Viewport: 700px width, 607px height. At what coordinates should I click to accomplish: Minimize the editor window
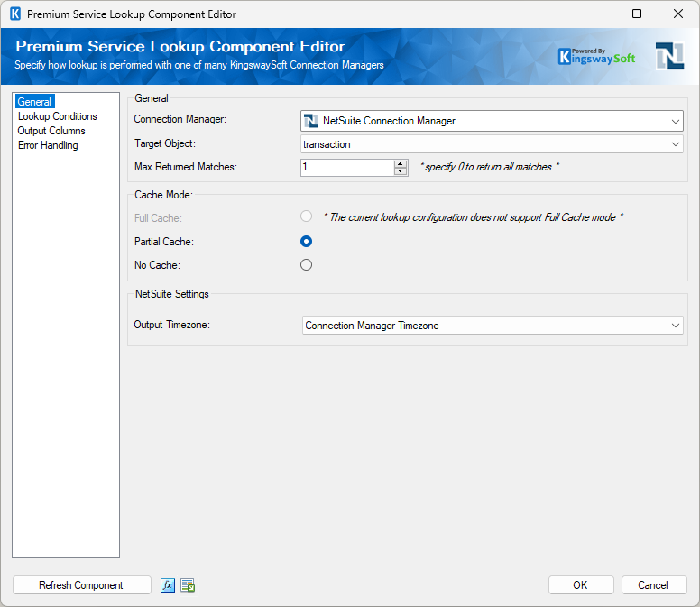tap(596, 14)
